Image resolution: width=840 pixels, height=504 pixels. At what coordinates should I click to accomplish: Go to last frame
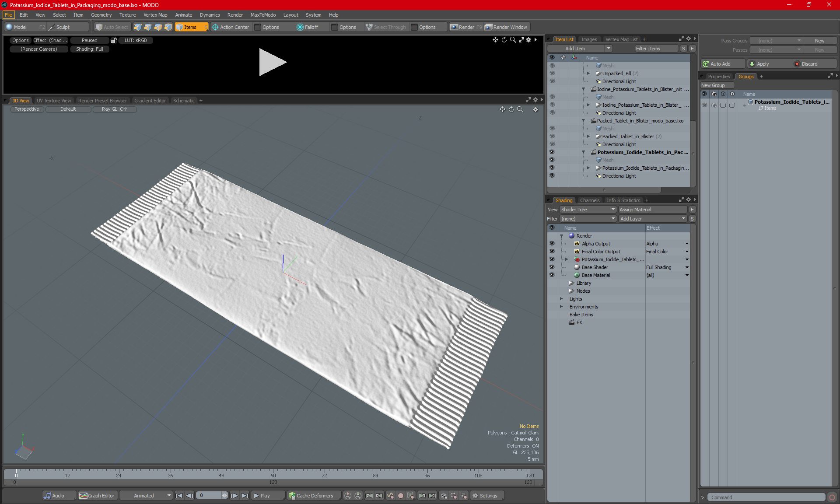tap(245, 496)
